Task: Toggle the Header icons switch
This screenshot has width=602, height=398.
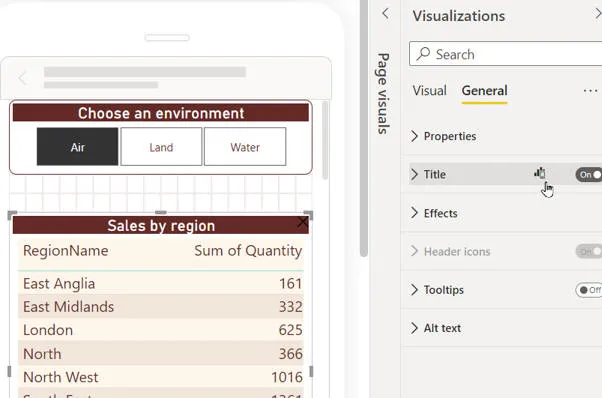Action: pyautogui.click(x=589, y=251)
